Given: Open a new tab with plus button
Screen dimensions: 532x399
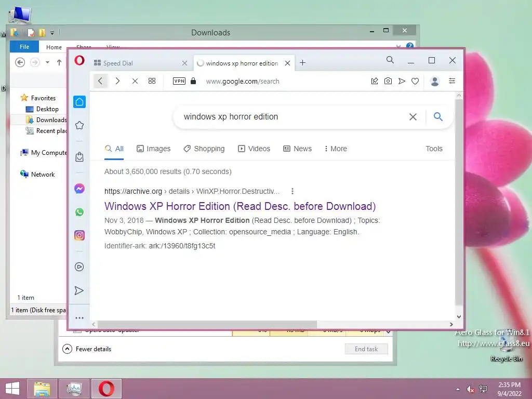Looking at the screenshot, I should 303,63.
